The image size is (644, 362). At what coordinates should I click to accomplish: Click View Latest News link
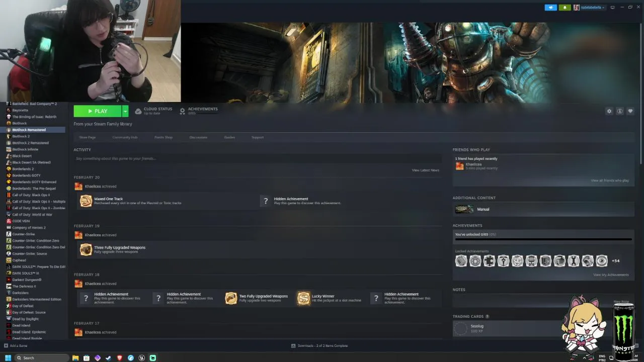pos(426,170)
